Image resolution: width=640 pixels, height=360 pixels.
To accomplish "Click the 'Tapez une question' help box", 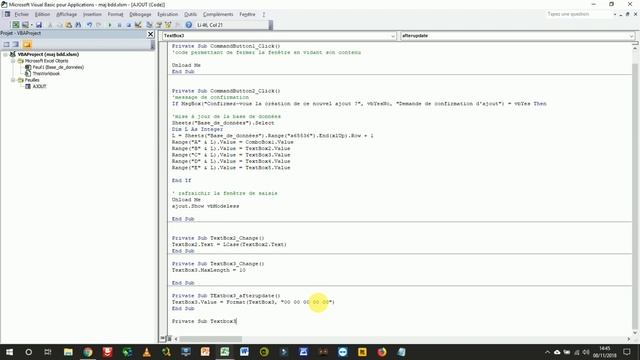I will pos(579,14).
